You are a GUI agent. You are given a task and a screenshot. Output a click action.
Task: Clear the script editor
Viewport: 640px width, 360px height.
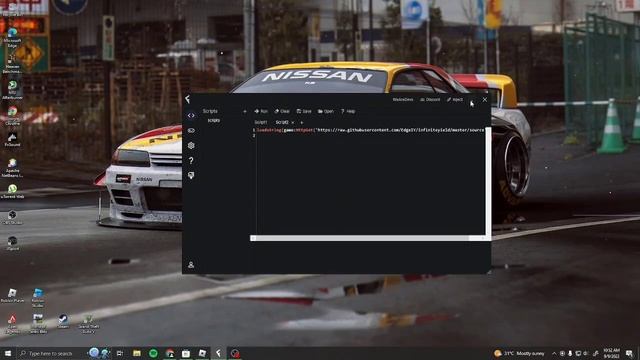click(282, 111)
